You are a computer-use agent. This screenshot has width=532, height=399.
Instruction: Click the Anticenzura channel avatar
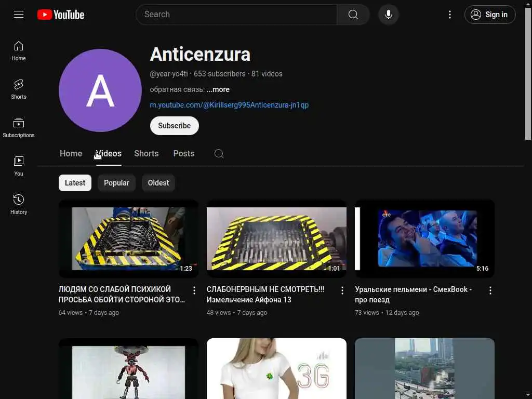(x=100, y=90)
